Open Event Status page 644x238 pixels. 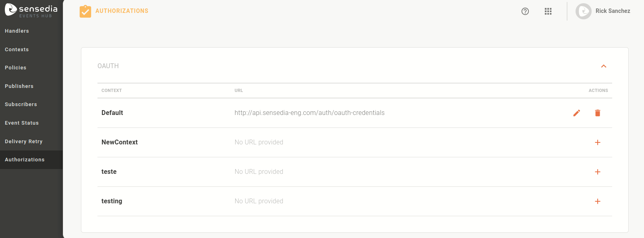pos(31,123)
